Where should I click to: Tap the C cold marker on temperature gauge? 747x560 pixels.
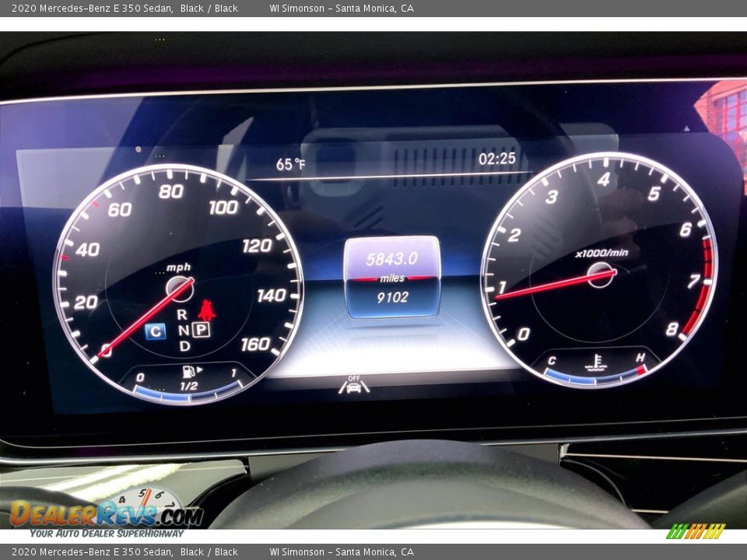point(552,360)
